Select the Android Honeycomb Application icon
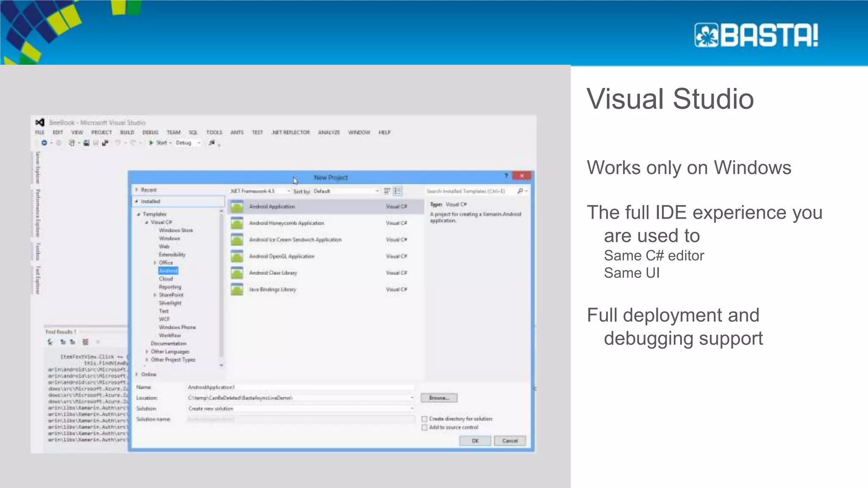Viewport: 868px width, 488px height. click(x=237, y=223)
